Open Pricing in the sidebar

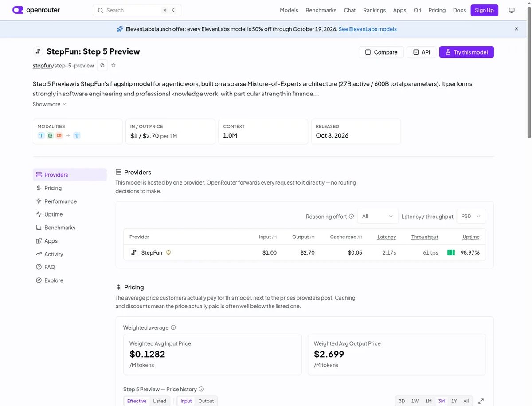pyautogui.click(x=70, y=188)
